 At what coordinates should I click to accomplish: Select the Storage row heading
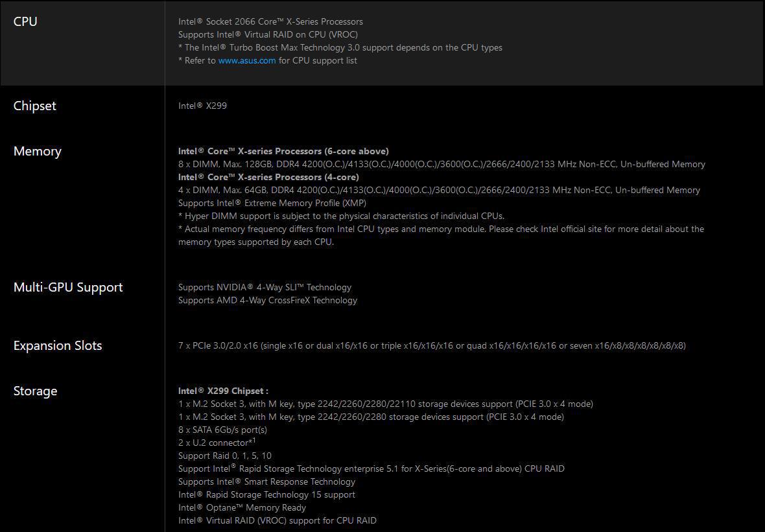[x=35, y=391]
